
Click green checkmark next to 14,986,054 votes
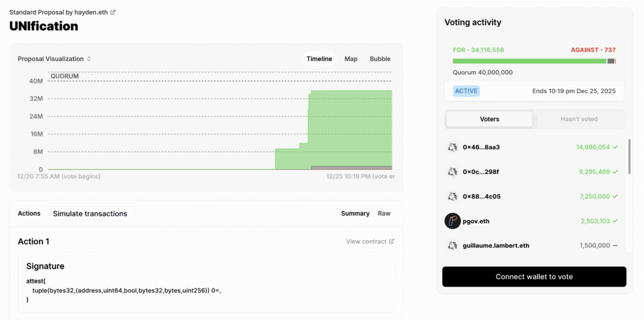point(615,147)
